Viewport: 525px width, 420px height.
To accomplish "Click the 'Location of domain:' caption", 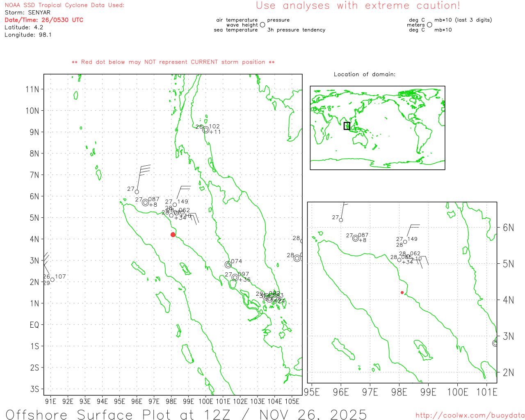I will [x=364, y=74].
